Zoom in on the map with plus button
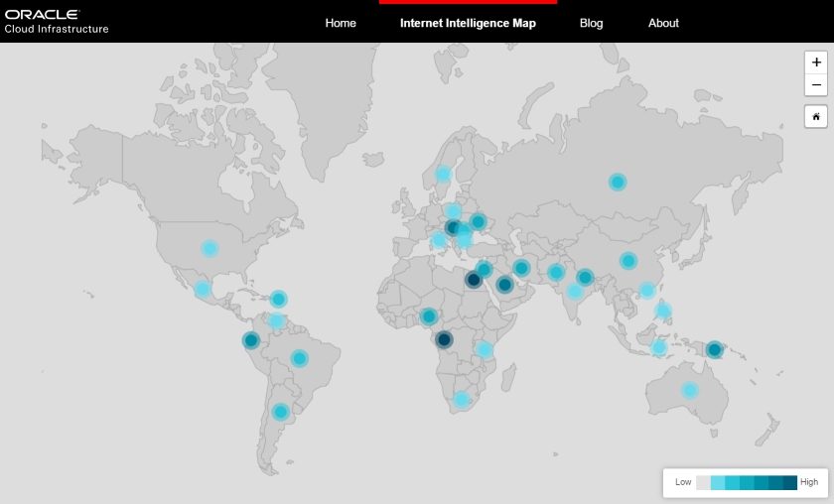This screenshot has height=504, width=834. (816, 63)
